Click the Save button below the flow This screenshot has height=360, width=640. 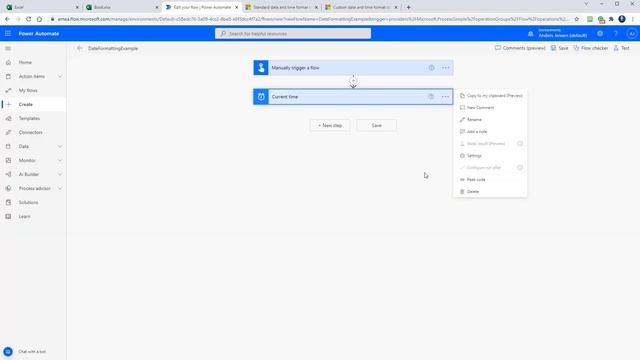(376, 125)
